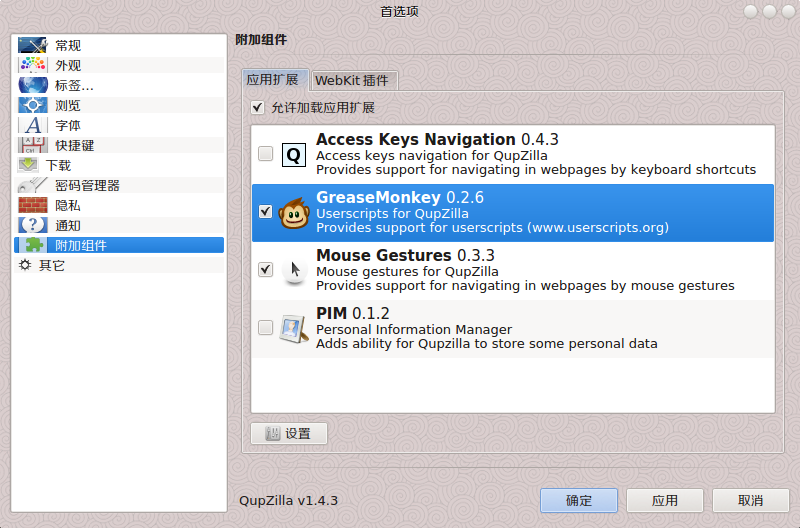Select the 字体 category label
Viewport: 800px width, 528px height.
[68, 125]
